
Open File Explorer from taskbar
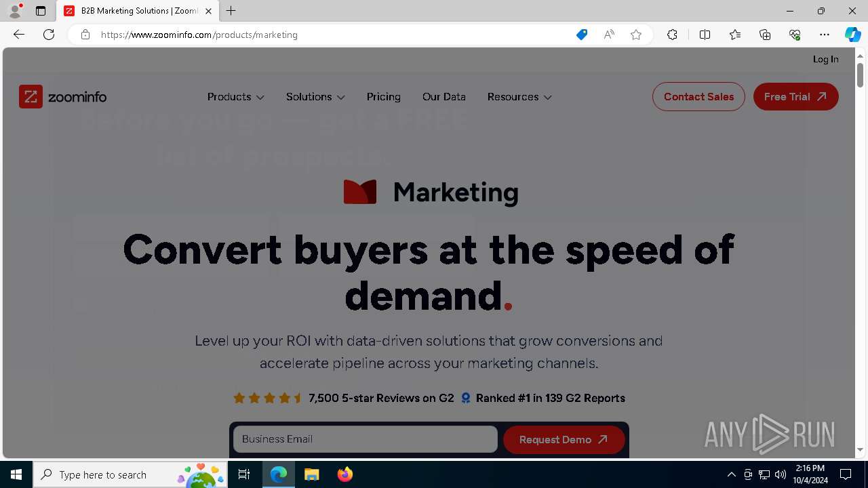[x=311, y=474]
